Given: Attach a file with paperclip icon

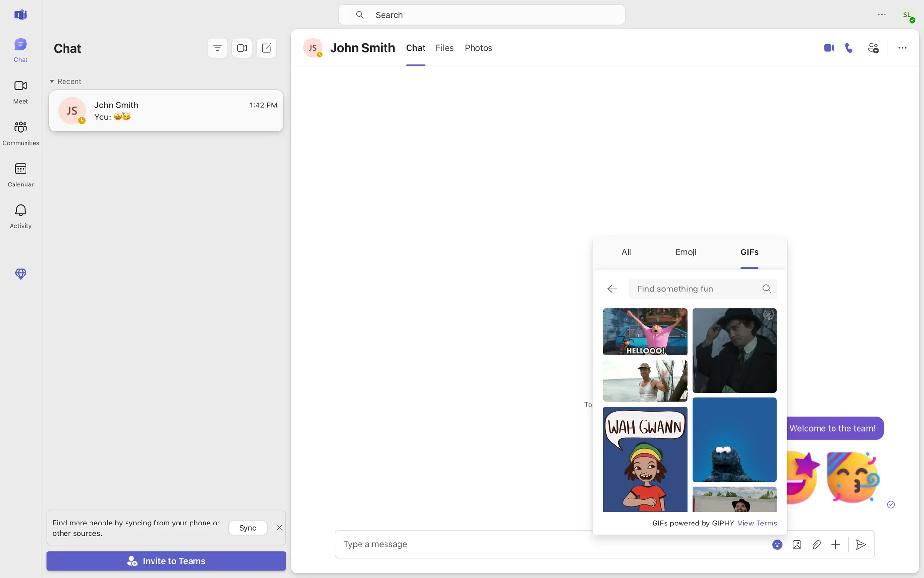Looking at the screenshot, I should click(x=816, y=545).
